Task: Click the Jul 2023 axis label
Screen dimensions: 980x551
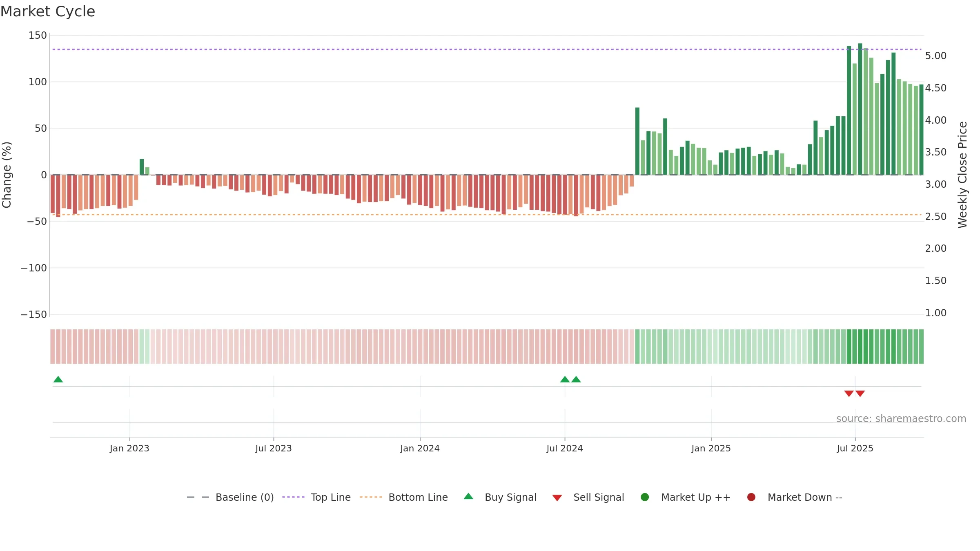Action: pos(274,449)
